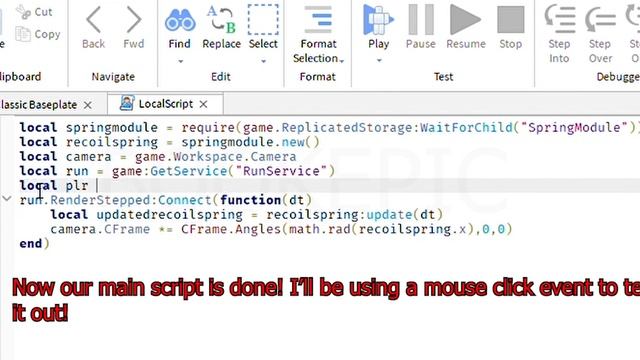Start the Play test icon

point(378,19)
